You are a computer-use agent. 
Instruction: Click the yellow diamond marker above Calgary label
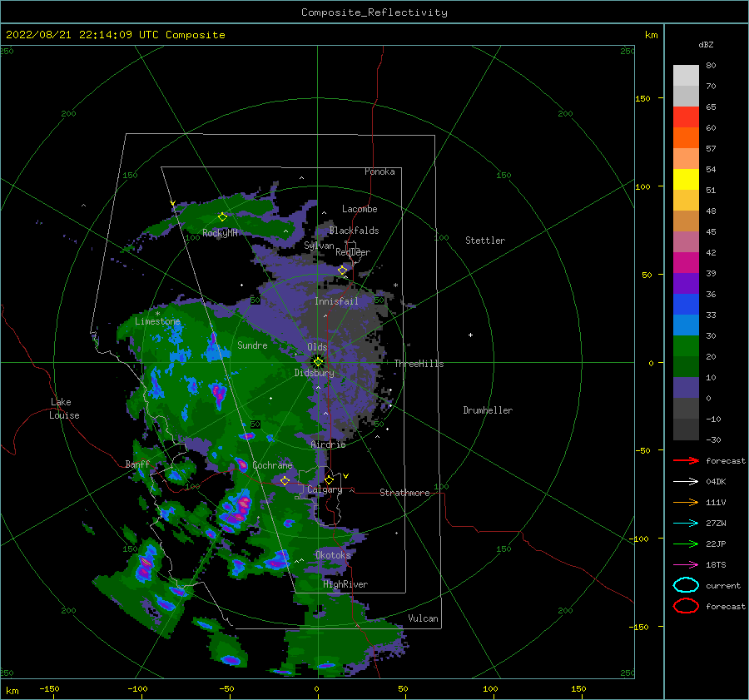pyautogui.click(x=329, y=479)
